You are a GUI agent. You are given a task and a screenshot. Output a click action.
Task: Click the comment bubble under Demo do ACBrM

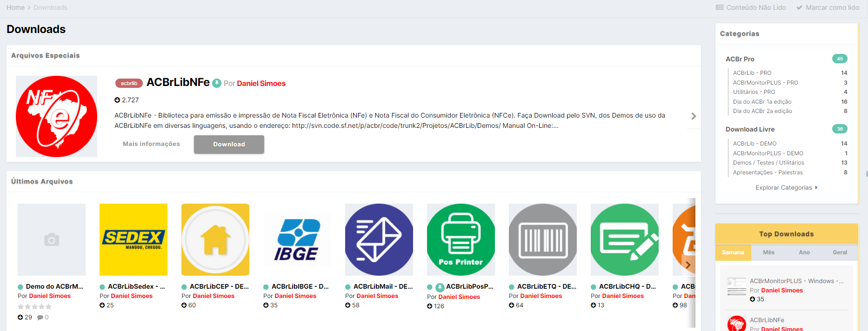pyautogui.click(x=40, y=318)
